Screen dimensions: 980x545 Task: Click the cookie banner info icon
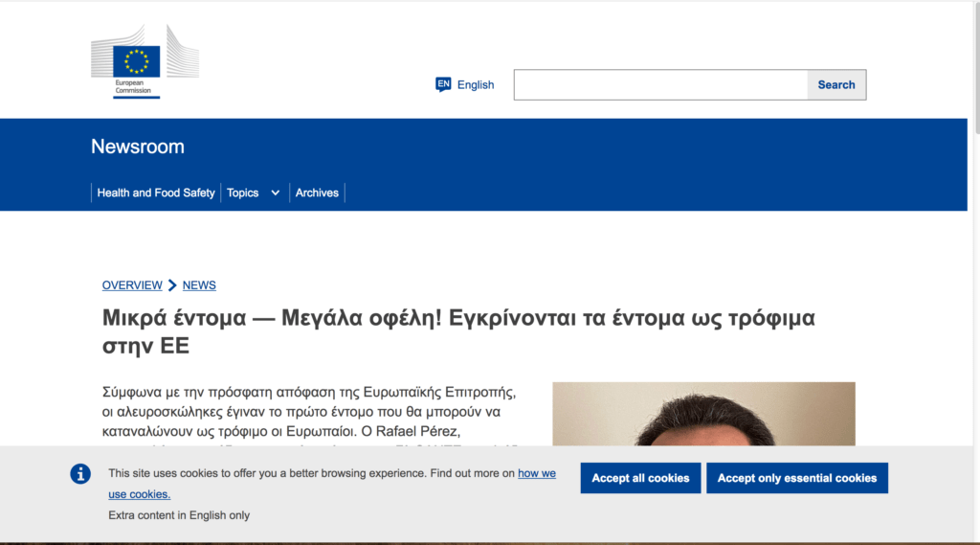(80, 474)
